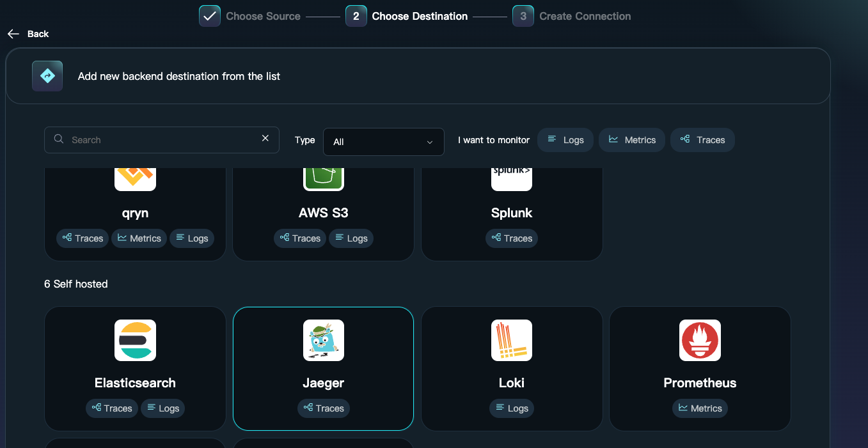Select the AWS S3 bucket icon
868x448 pixels.
[x=323, y=178]
